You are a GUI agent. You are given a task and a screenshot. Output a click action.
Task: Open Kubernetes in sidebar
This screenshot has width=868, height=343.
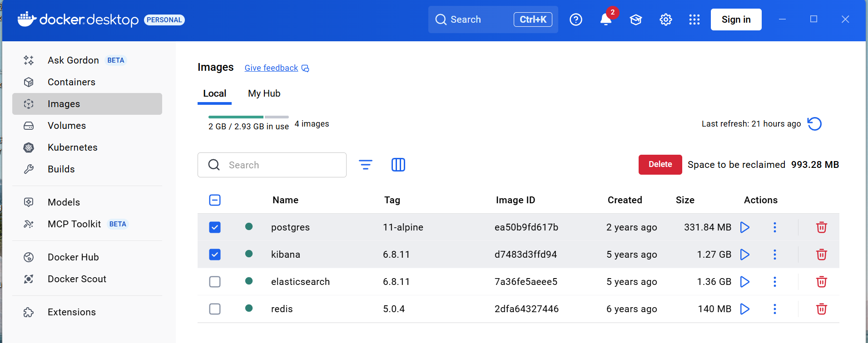(87, 147)
